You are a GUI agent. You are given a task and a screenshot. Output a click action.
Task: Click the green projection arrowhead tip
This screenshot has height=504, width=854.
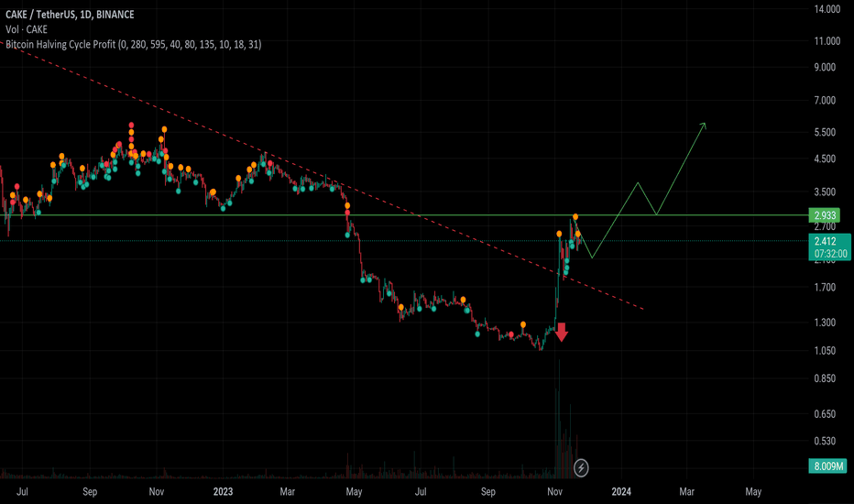point(704,124)
